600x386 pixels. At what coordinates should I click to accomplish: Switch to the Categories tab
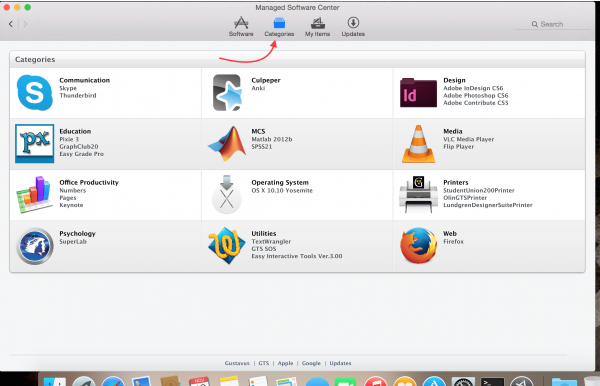click(x=279, y=27)
